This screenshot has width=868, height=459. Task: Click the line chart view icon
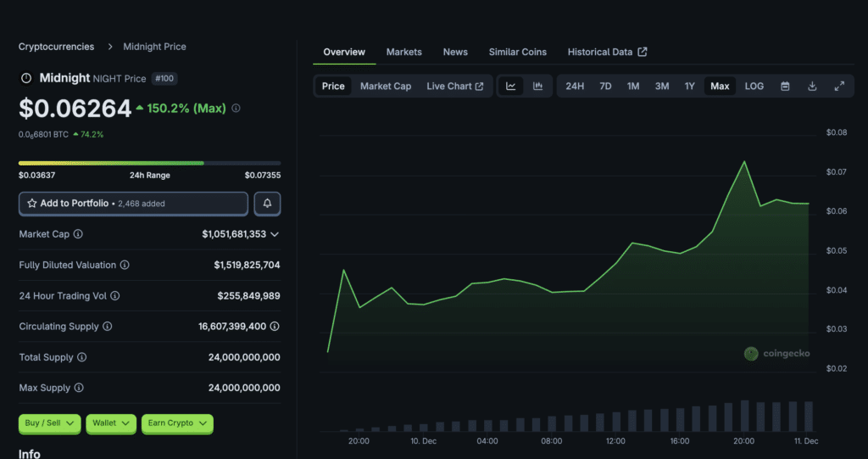pos(511,86)
